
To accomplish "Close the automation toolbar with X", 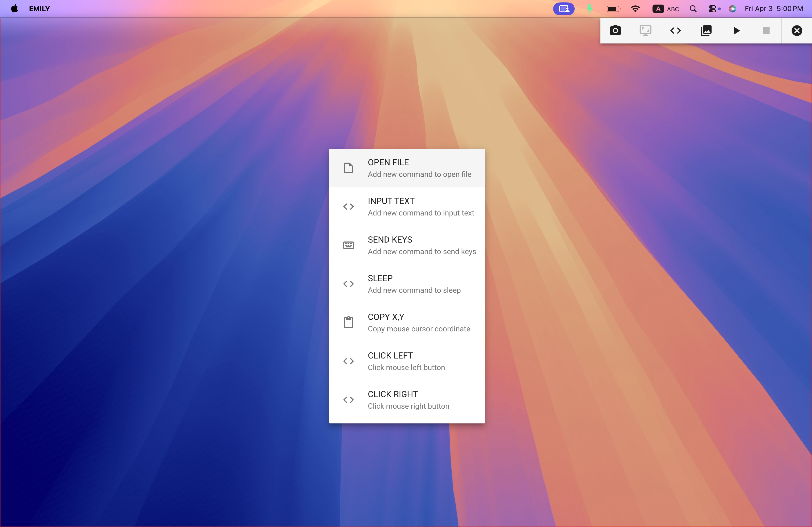I will point(797,31).
